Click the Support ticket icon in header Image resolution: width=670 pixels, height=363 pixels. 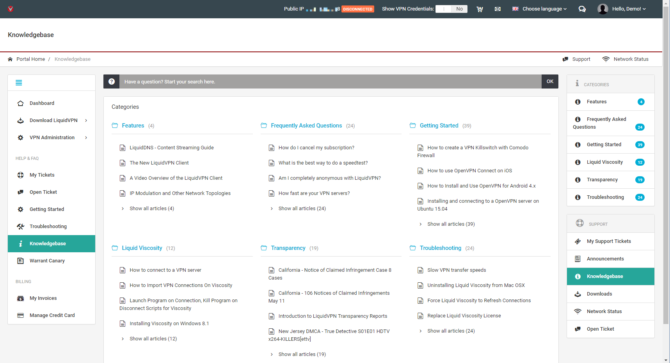point(565,59)
